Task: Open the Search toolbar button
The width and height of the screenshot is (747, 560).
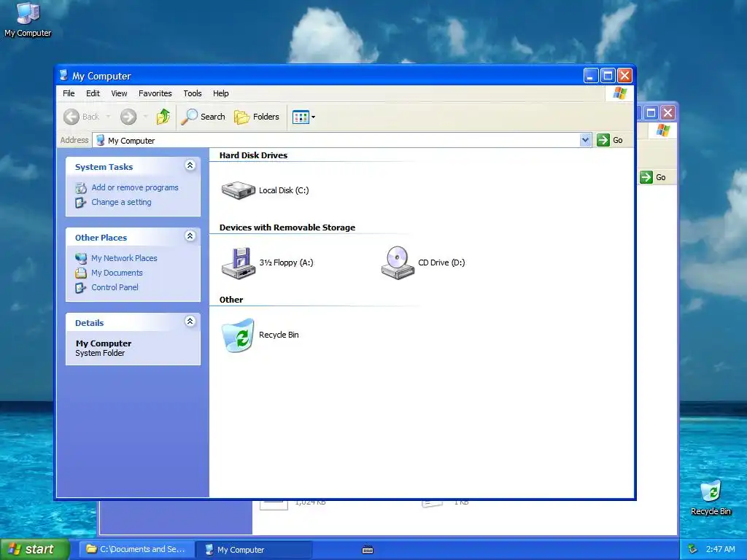Action: (x=203, y=117)
